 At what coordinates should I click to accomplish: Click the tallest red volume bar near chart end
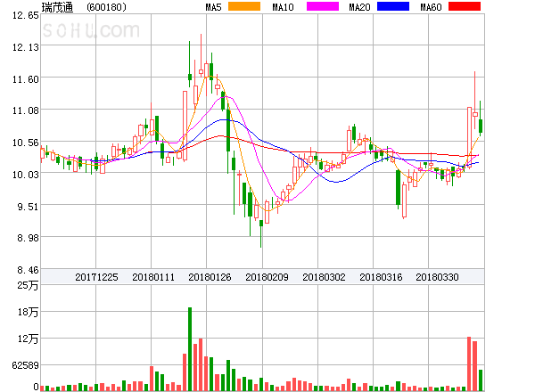tap(469, 363)
